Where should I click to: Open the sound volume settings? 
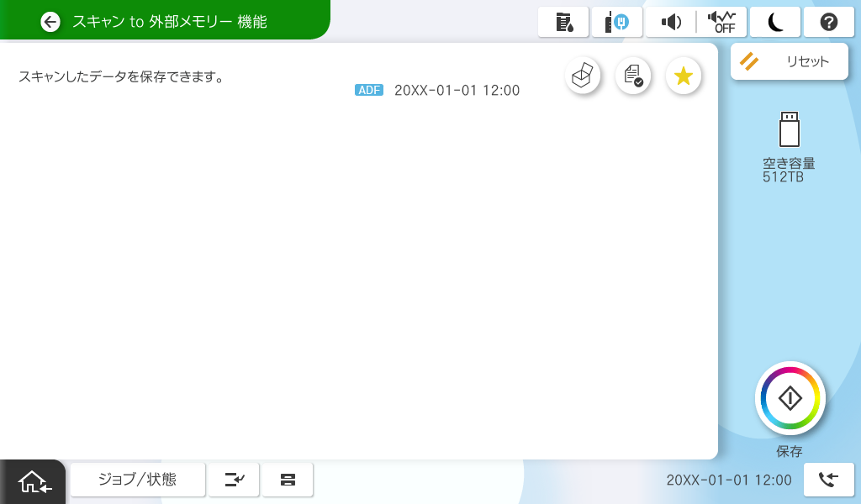670,22
